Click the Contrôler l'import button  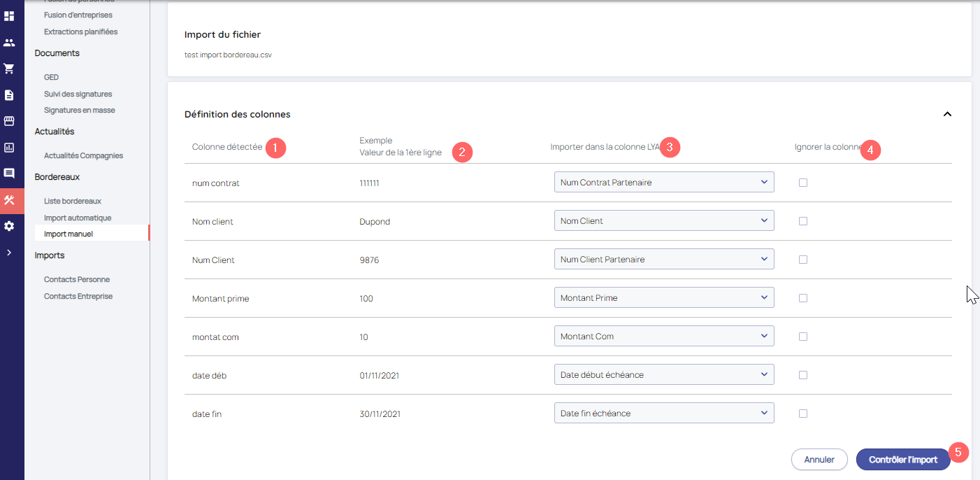tap(902, 460)
